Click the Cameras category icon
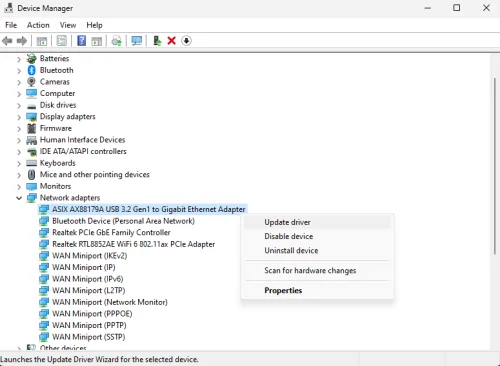Screen dimensions: 500x366 click(x=31, y=82)
